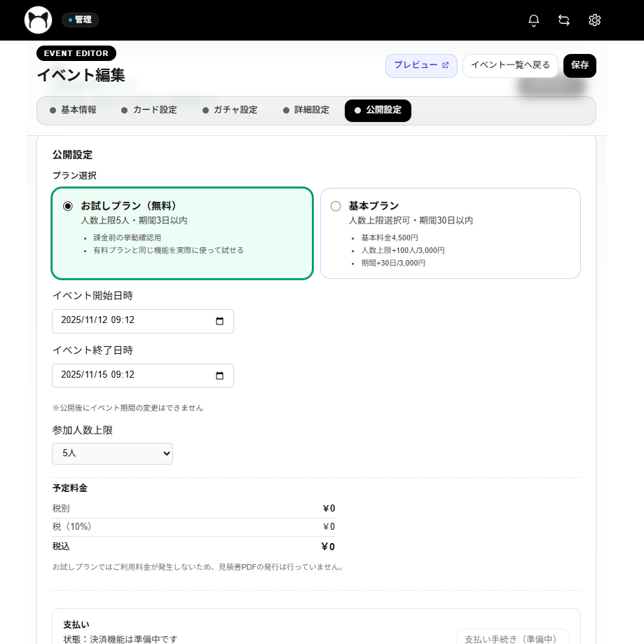Image resolution: width=644 pixels, height=644 pixels.
Task: Open calendar picker for event start date
Action: pos(219,321)
